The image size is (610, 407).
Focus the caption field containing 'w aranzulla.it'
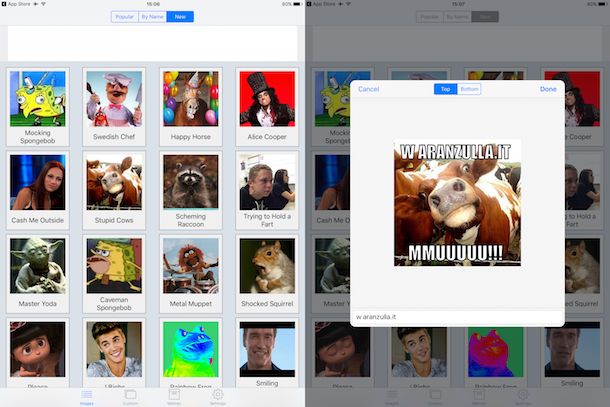(457, 317)
